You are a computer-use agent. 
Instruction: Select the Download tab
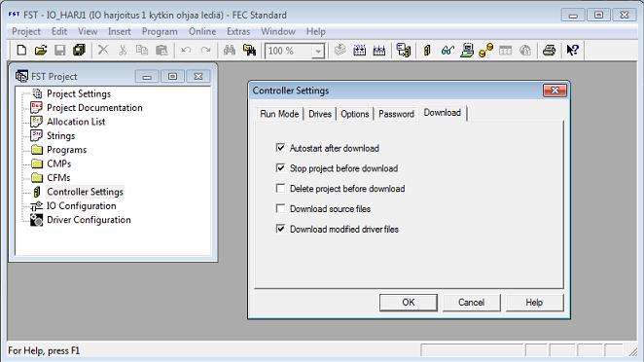pos(443,113)
